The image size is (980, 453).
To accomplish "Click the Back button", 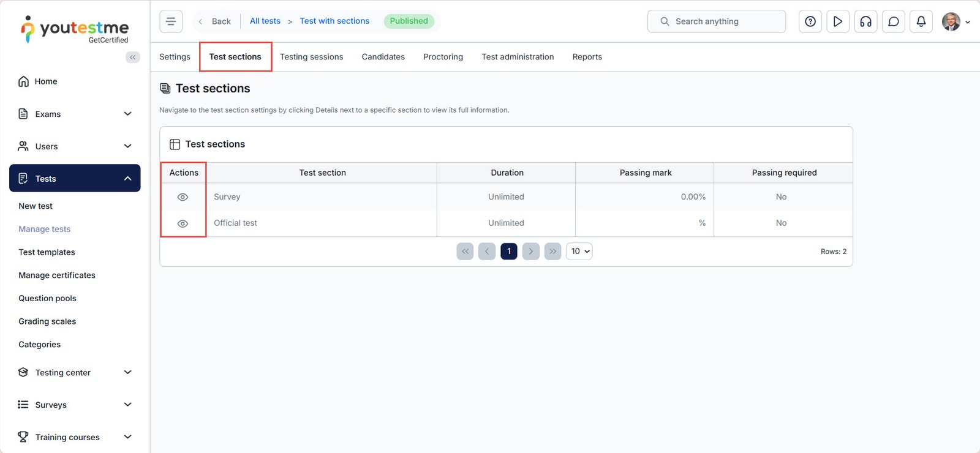I will (x=215, y=21).
